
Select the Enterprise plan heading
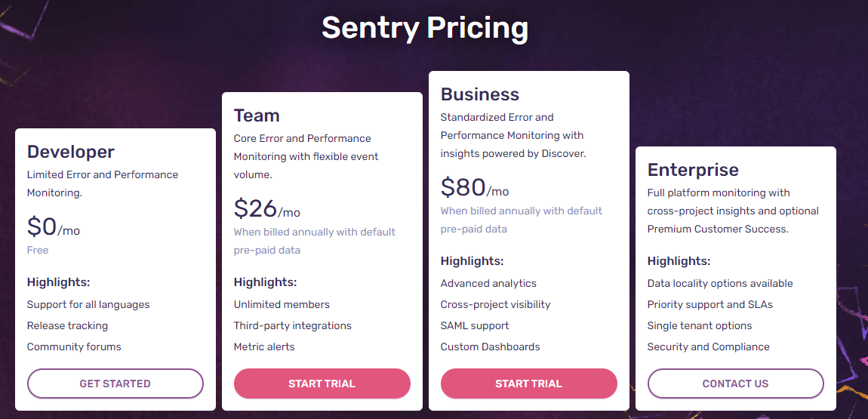pyautogui.click(x=693, y=169)
